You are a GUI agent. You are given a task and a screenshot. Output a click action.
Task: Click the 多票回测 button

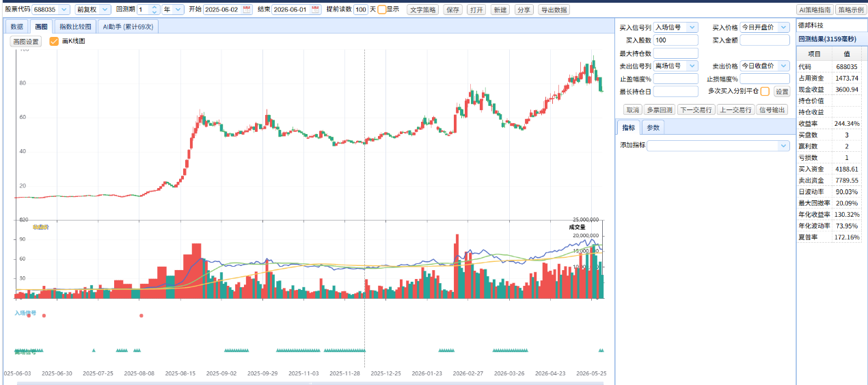659,109
